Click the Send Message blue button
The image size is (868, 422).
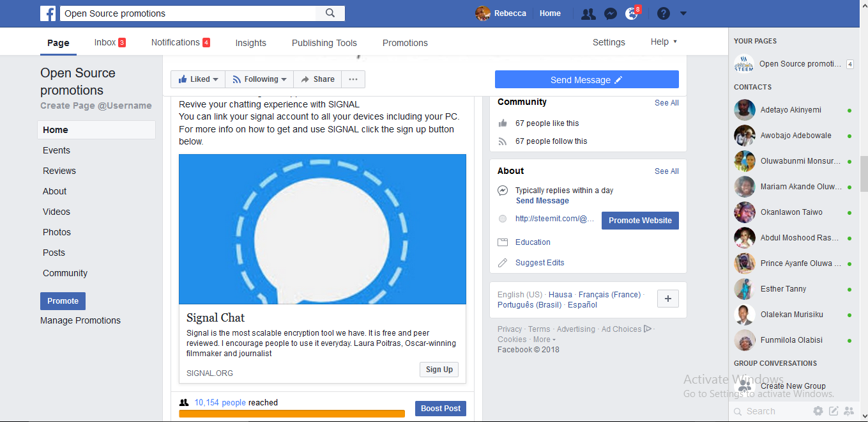(x=586, y=79)
